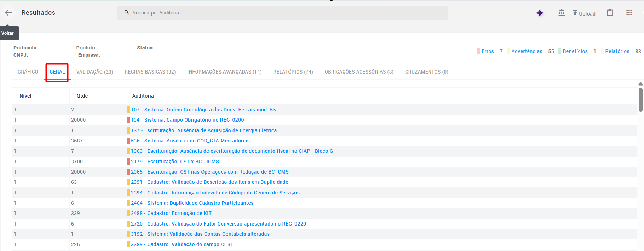
Task: Click the Benefícios filter link
Action: pos(576,51)
